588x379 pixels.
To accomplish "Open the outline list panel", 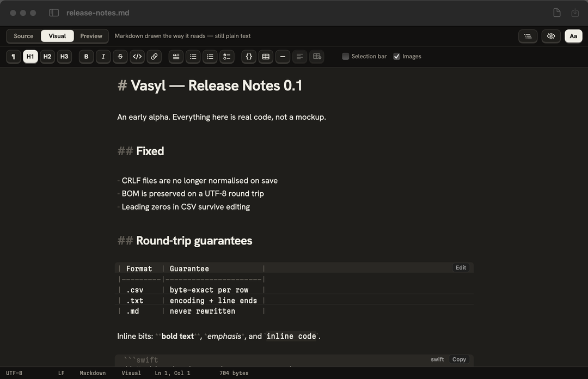I will (528, 36).
